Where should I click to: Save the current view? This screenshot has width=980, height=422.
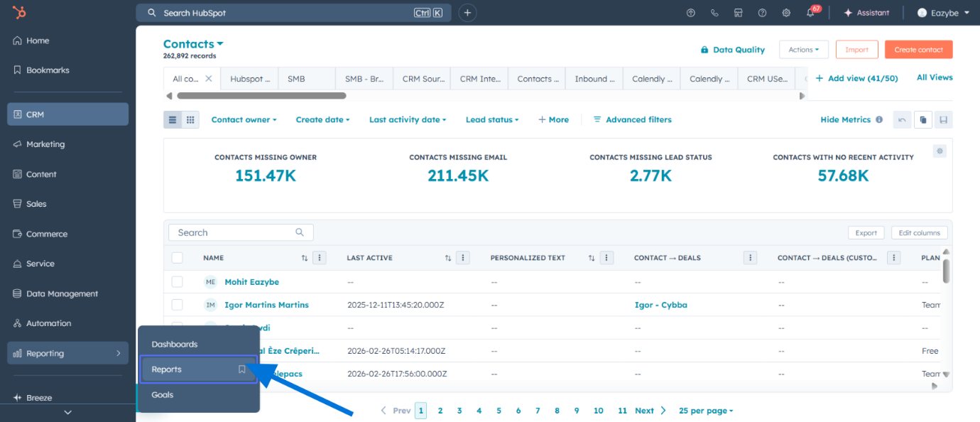944,119
